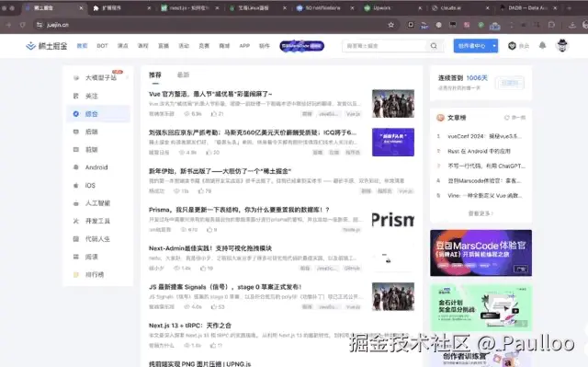Click the 阅读 category icon
Viewport: 588px width, 367px height.
point(75,257)
